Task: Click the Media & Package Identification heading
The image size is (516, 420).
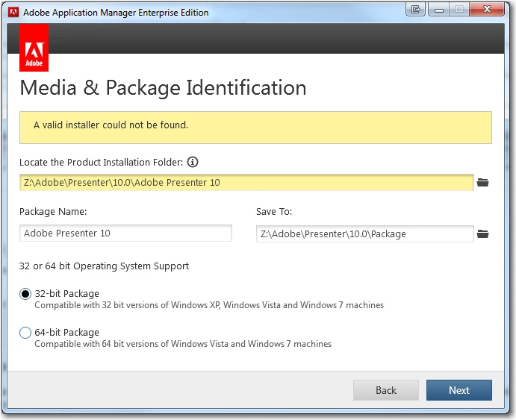Action: click(163, 88)
